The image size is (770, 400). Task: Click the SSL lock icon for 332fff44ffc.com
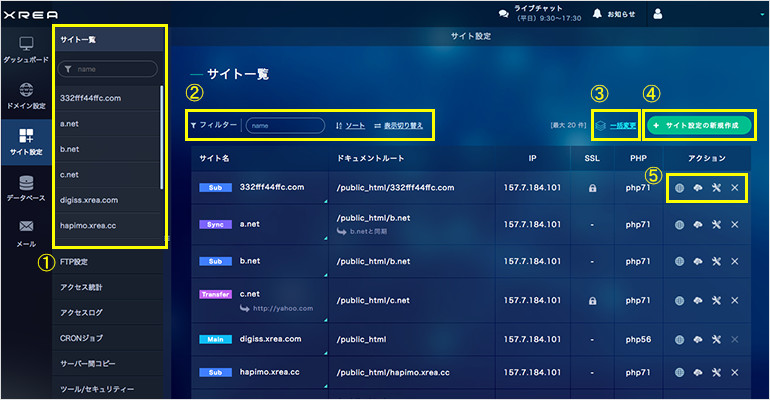[592, 188]
